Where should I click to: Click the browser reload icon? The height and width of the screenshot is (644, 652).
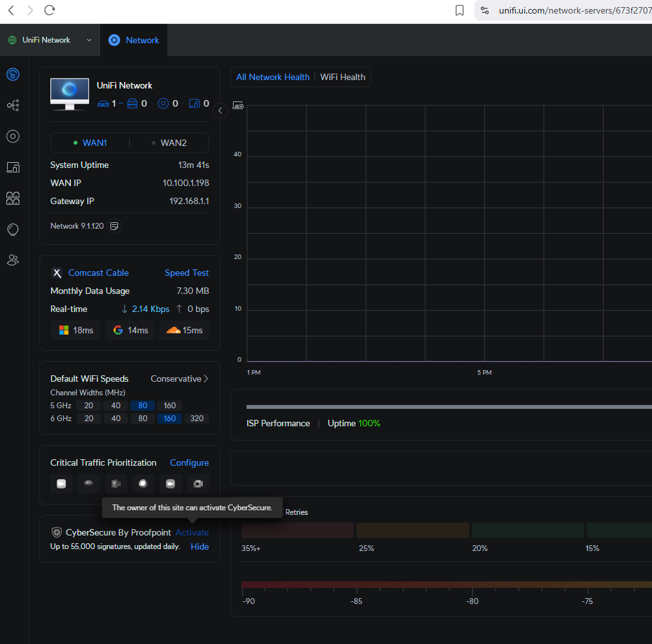pyautogui.click(x=50, y=10)
